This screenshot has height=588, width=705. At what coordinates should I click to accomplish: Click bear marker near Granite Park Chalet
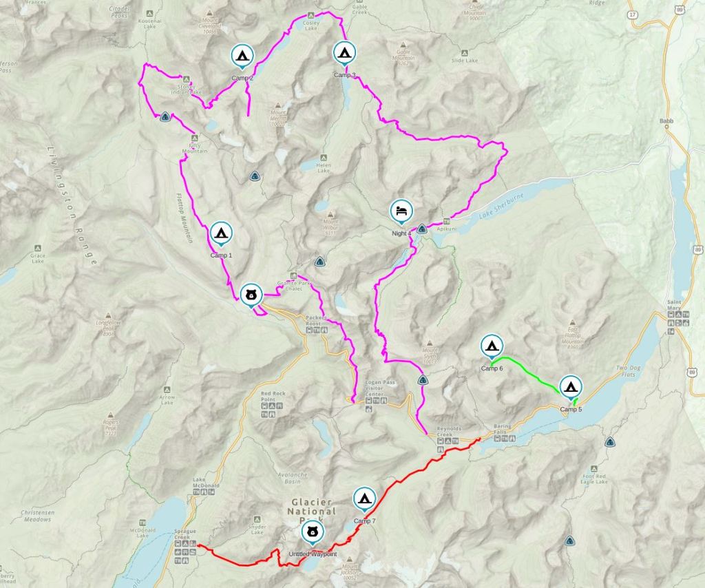(x=251, y=295)
